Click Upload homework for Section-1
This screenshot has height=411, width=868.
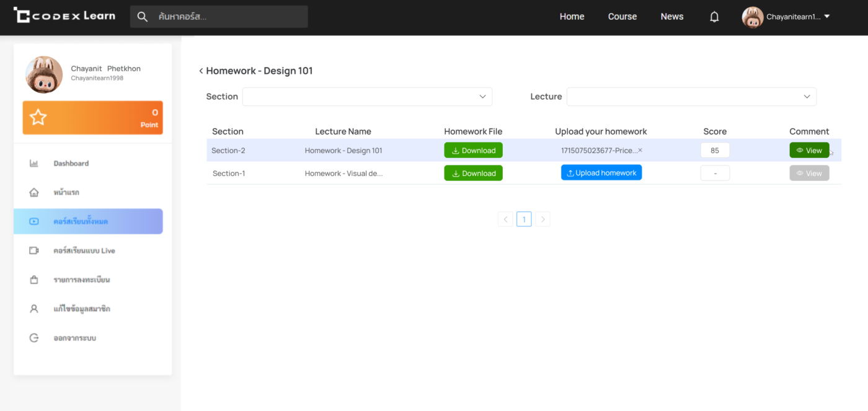tap(601, 173)
